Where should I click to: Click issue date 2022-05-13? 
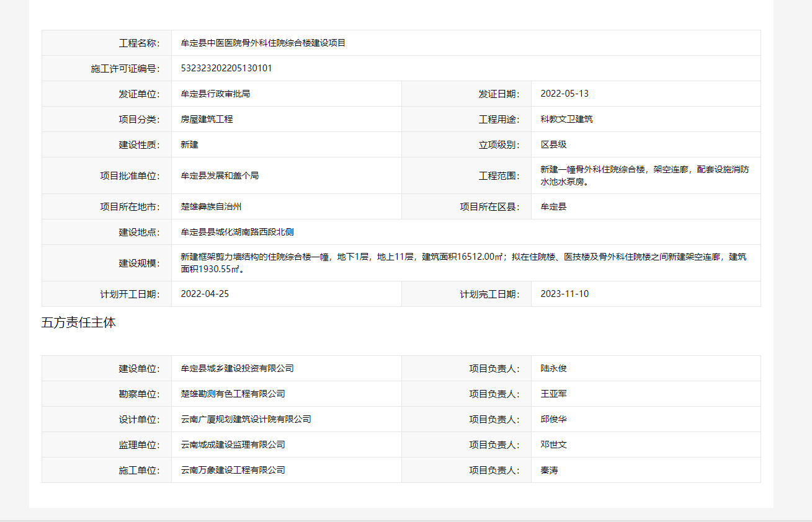(x=564, y=94)
